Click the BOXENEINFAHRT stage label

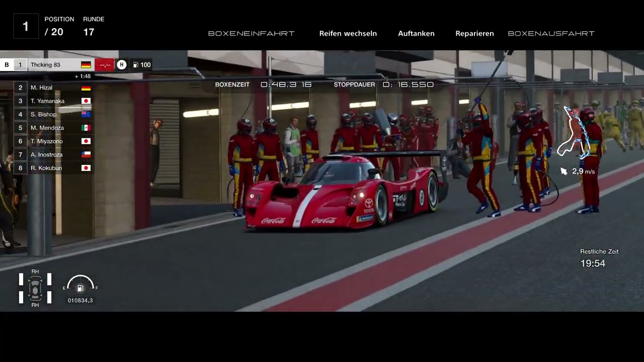251,34
